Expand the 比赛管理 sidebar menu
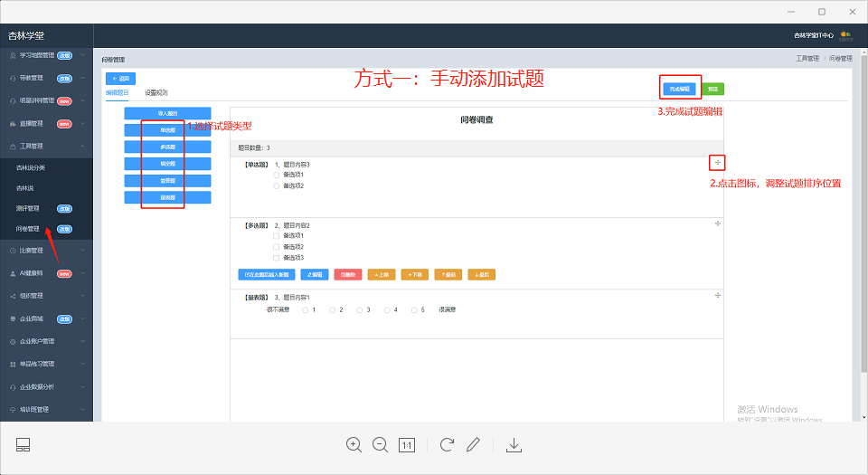Screen dimensions: 868x475 46,251
